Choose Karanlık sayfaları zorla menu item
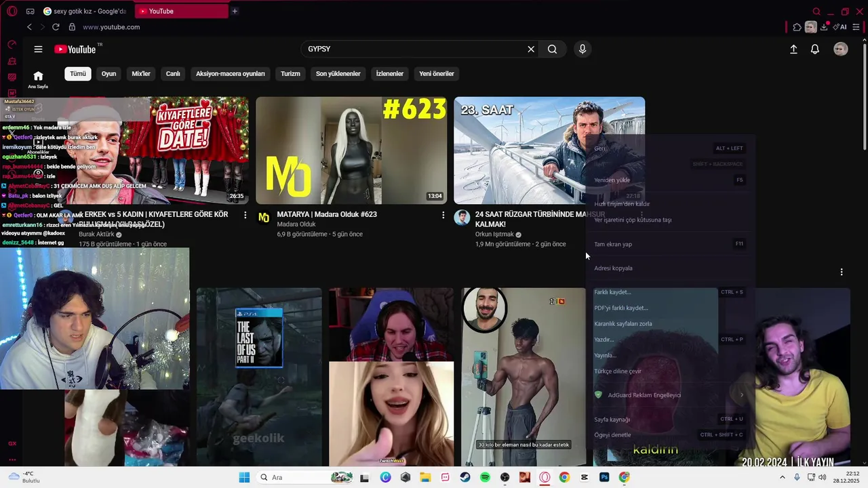The height and width of the screenshot is (488, 868). [669, 323]
